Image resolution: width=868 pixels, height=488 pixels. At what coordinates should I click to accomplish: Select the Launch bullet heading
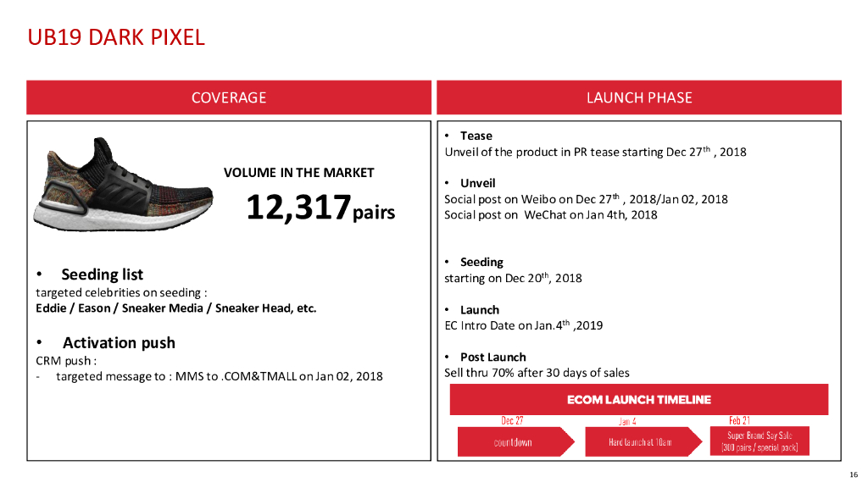[x=480, y=310]
